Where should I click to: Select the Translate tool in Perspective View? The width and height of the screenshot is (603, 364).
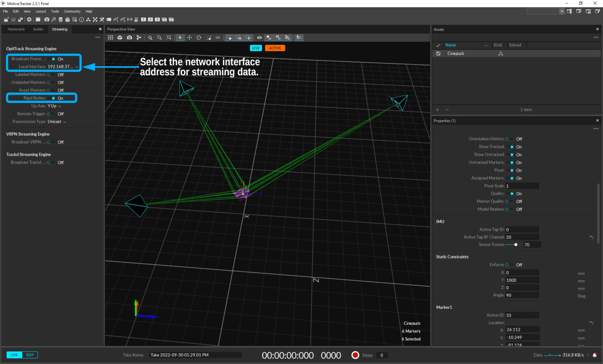[x=189, y=37]
